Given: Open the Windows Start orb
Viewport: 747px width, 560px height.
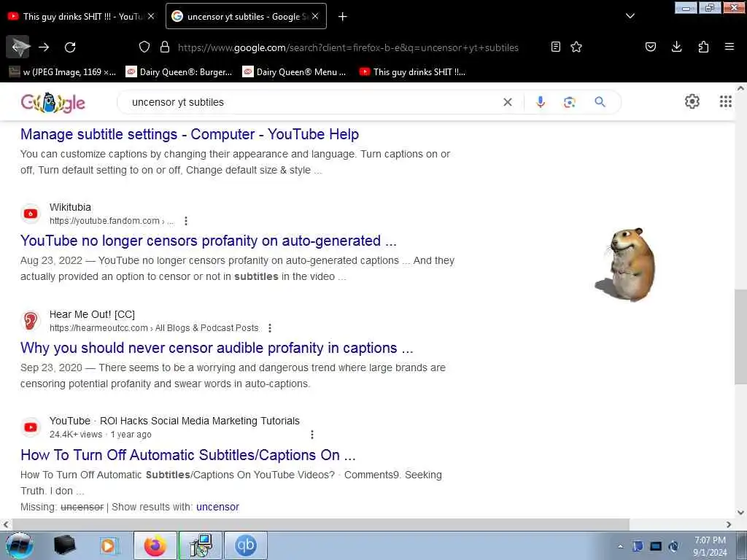Looking at the screenshot, I should 19,545.
